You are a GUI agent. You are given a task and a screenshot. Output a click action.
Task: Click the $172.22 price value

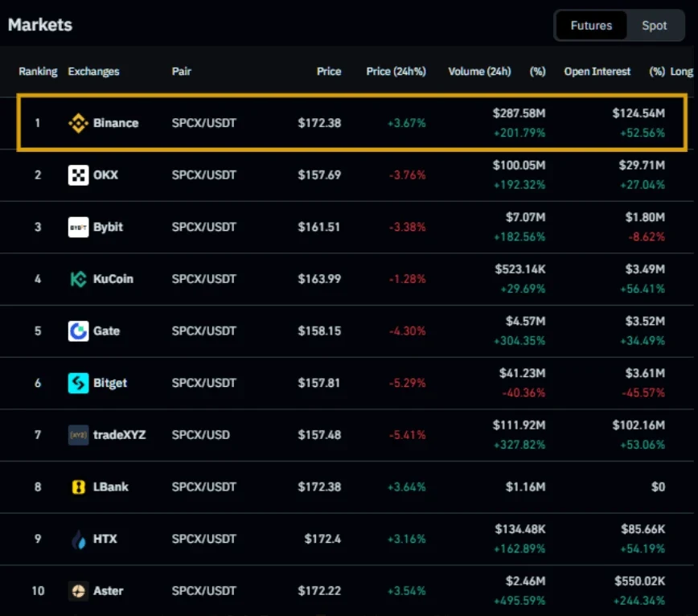pos(319,591)
